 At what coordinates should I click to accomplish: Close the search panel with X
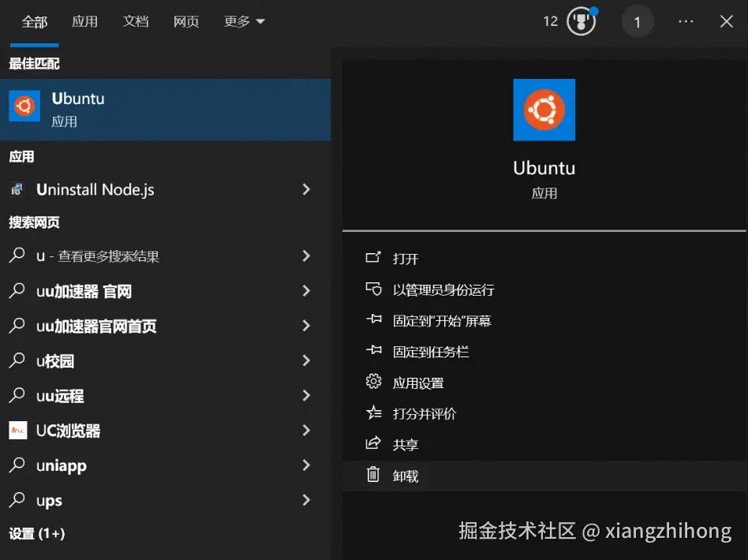726,21
